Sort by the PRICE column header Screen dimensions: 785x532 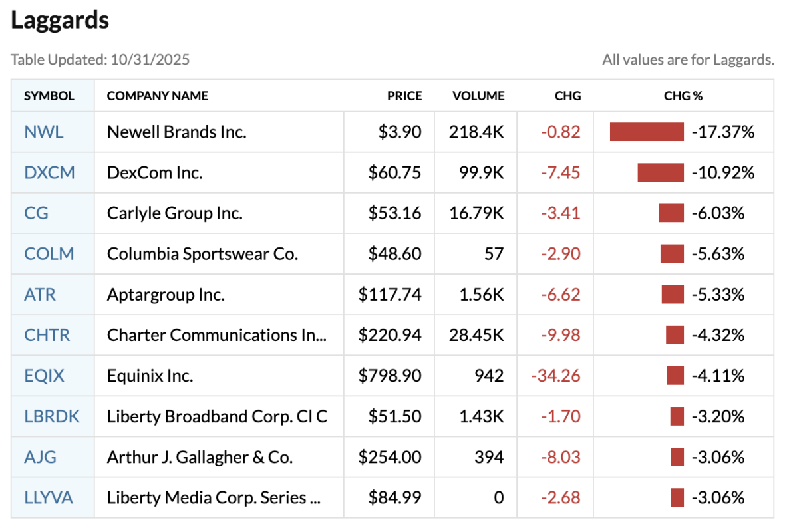click(404, 96)
